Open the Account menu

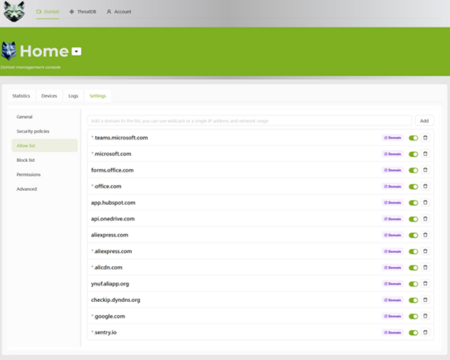point(119,12)
